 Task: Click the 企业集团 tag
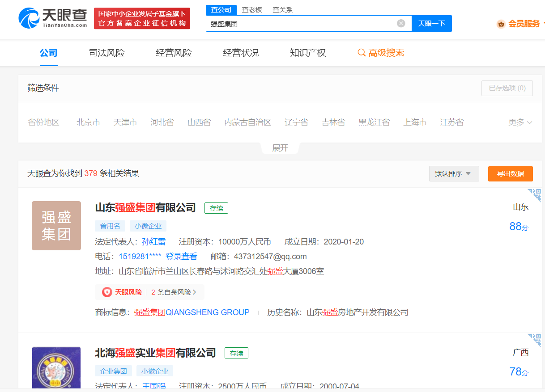[114, 371]
